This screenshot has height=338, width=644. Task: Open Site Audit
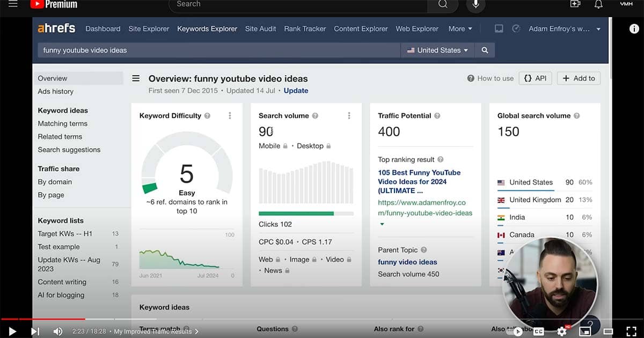pos(261,29)
